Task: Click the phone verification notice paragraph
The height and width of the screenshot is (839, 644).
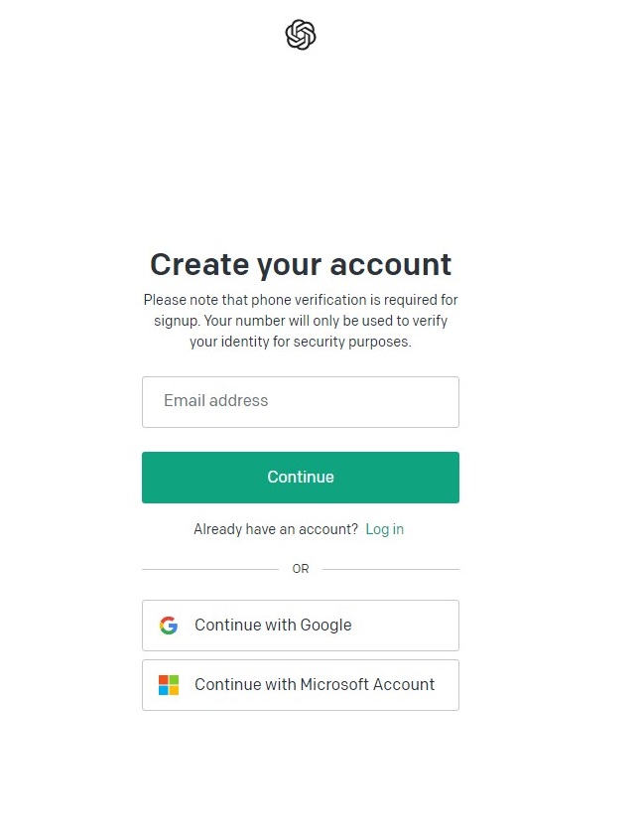Action: [301, 321]
